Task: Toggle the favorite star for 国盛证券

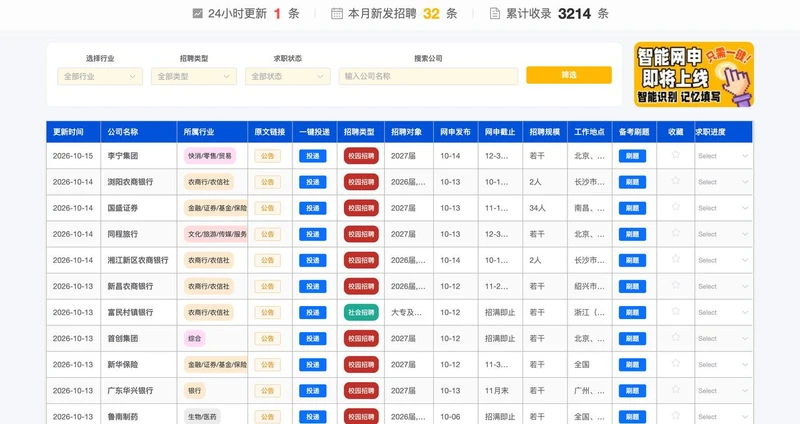Action: (676, 206)
